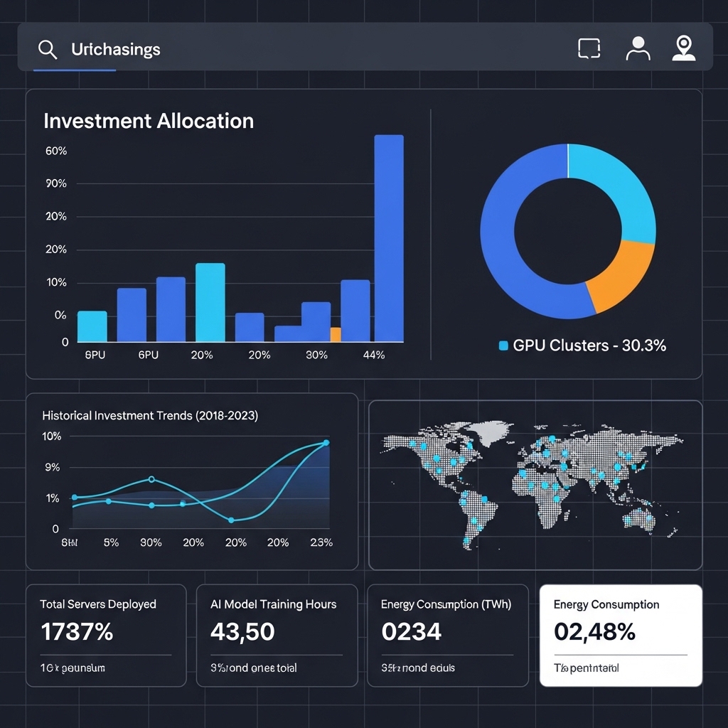Click the magnifying glass search icon
The height and width of the screenshot is (728, 728).
[48, 49]
